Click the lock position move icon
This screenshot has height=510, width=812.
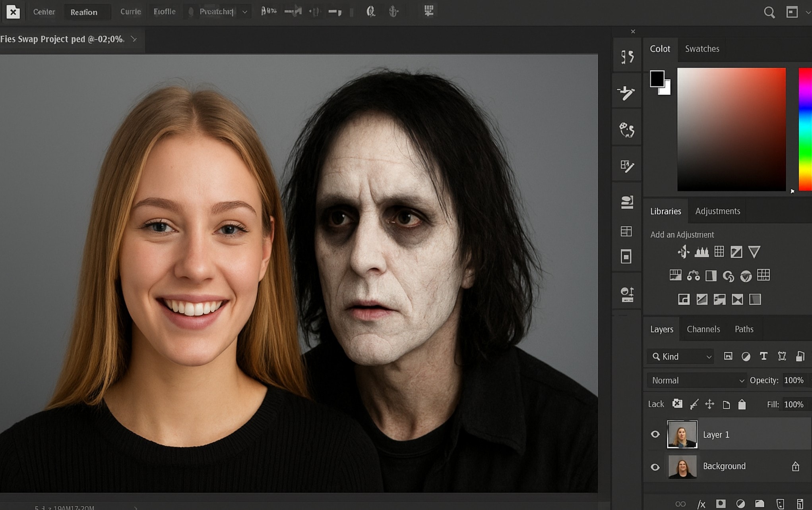[x=709, y=404]
